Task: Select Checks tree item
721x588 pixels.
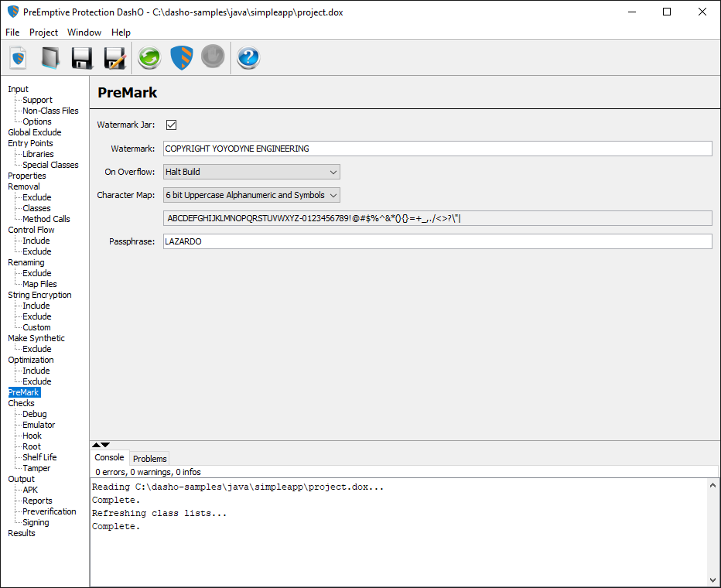Action: (x=21, y=403)
